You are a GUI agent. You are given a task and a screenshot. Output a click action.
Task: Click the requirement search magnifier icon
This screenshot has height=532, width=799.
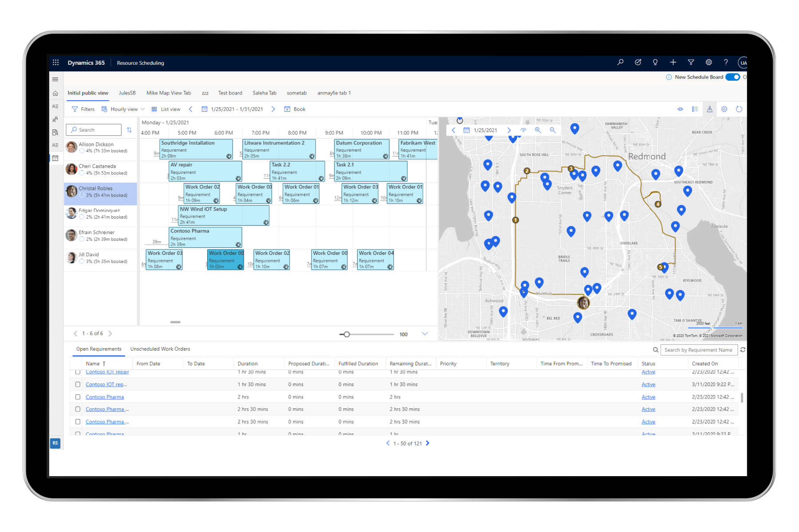(655, 350)
